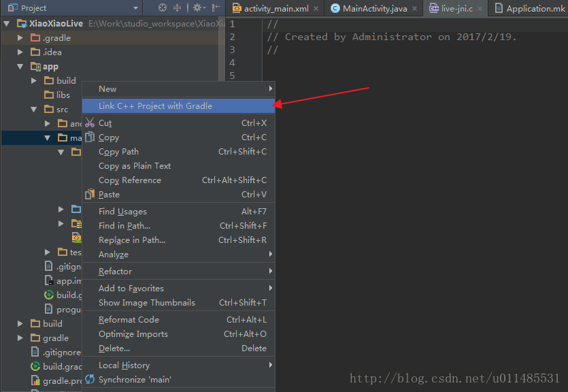Choose Show Image Thumbnails
Screen dimensions: 568x392
point(179,303)
